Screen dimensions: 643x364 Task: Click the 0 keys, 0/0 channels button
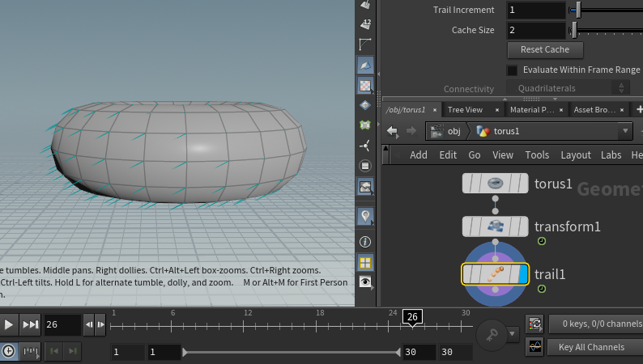(596, 324)
